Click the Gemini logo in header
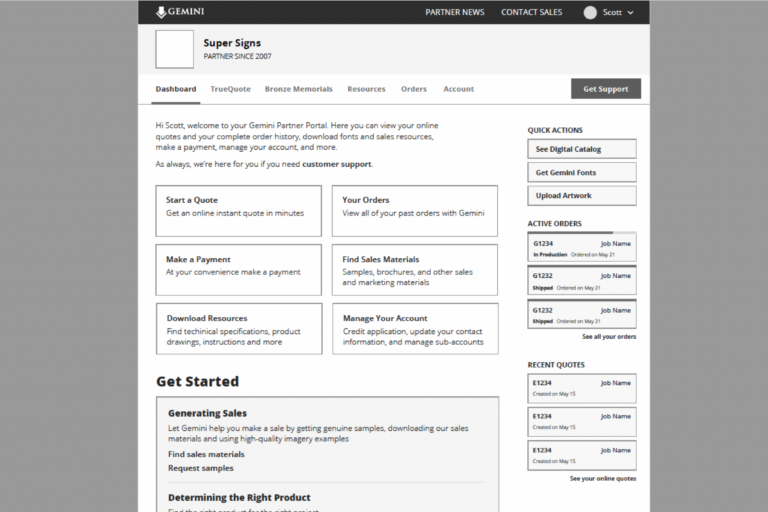 180,12
